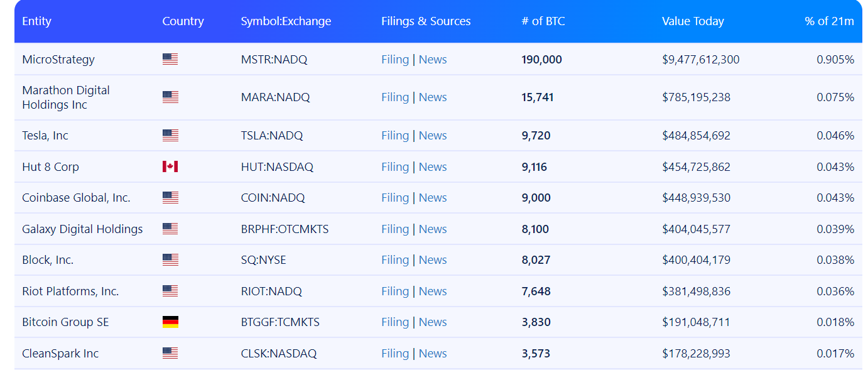Click the US flag in Tesla row
This screenshot has width=868, height=370.
pyautogui.click(x=170, y=136)
